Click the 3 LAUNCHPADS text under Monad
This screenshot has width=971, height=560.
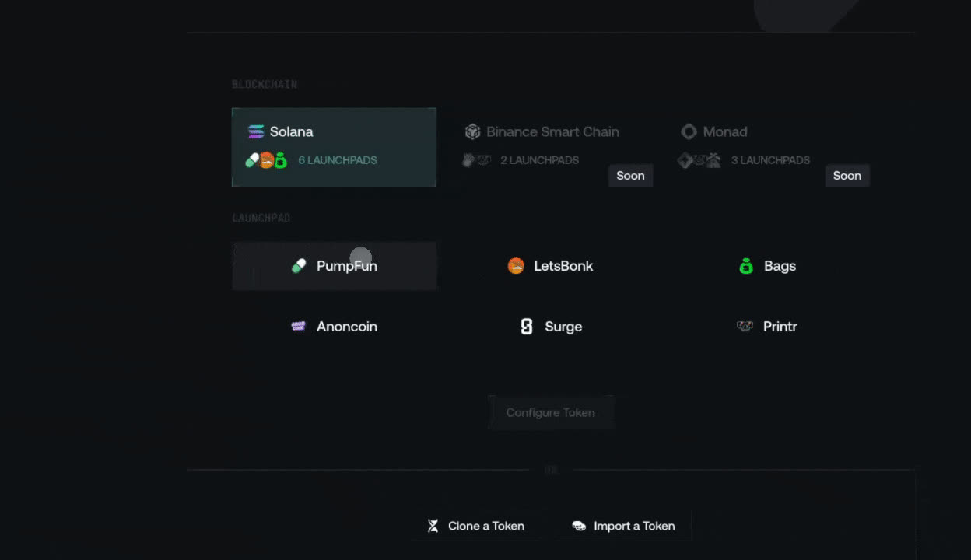770,160
